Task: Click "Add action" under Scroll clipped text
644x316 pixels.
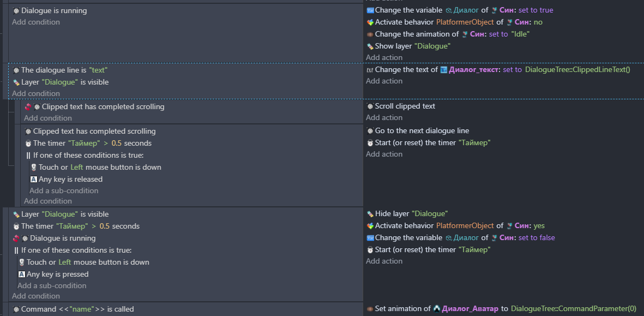Action: tap(384, 117)
